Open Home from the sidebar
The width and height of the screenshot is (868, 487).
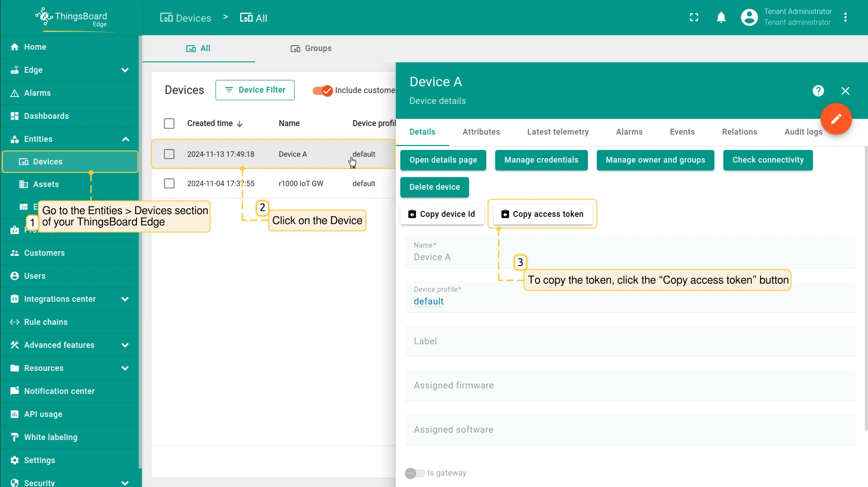(35, 47)
